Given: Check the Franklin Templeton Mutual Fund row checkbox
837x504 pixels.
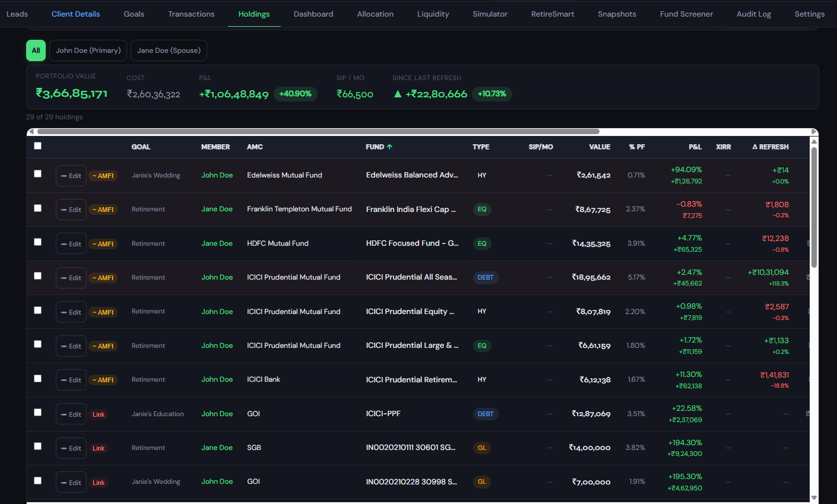Looking at the screenshot, I should [38, 208].
